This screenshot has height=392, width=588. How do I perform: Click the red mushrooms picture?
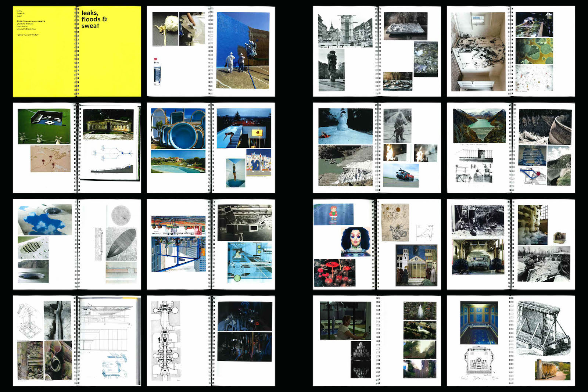click(334, 273)
